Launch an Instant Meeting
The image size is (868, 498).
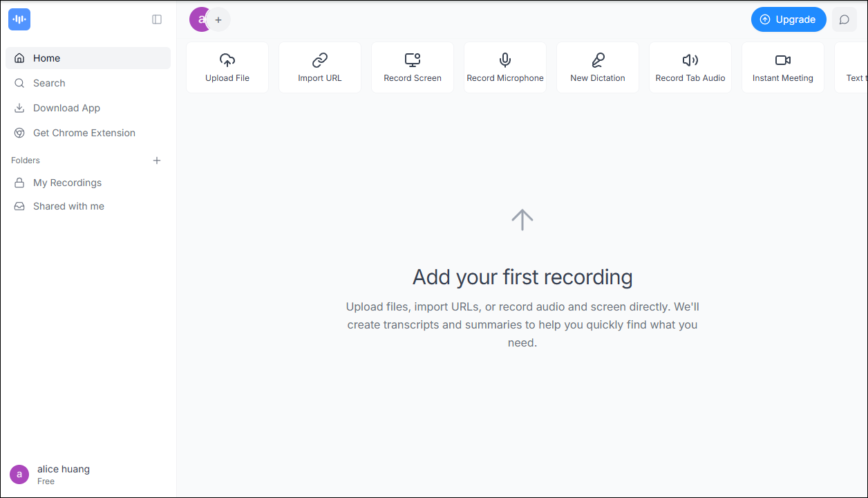782,67
